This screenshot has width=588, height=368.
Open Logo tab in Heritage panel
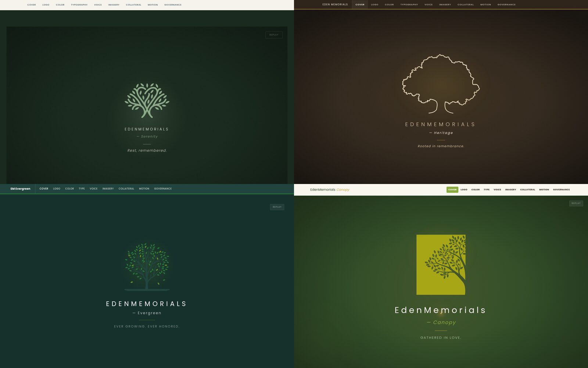(x=374, y=4)
